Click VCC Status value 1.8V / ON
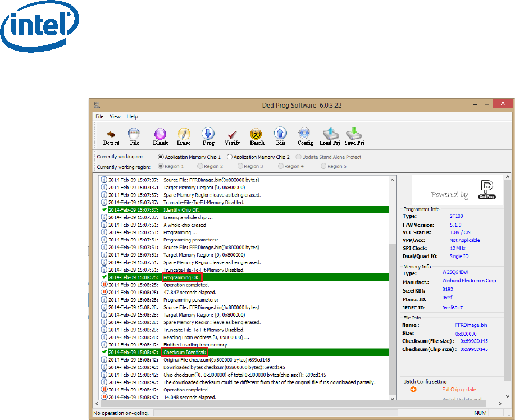515x420 pixels. [460, 232]
